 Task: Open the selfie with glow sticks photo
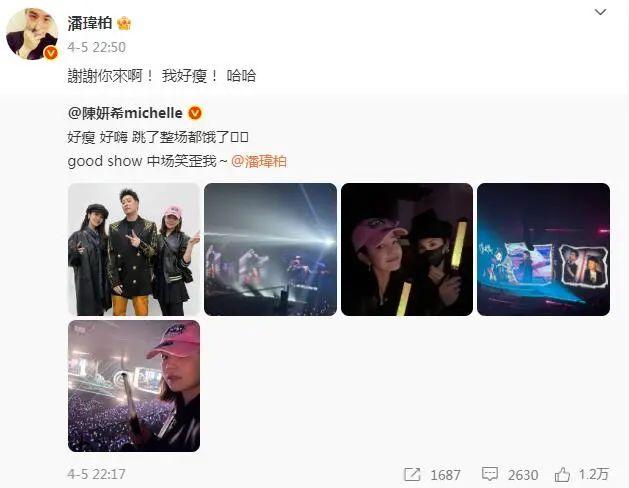point(407,249)
